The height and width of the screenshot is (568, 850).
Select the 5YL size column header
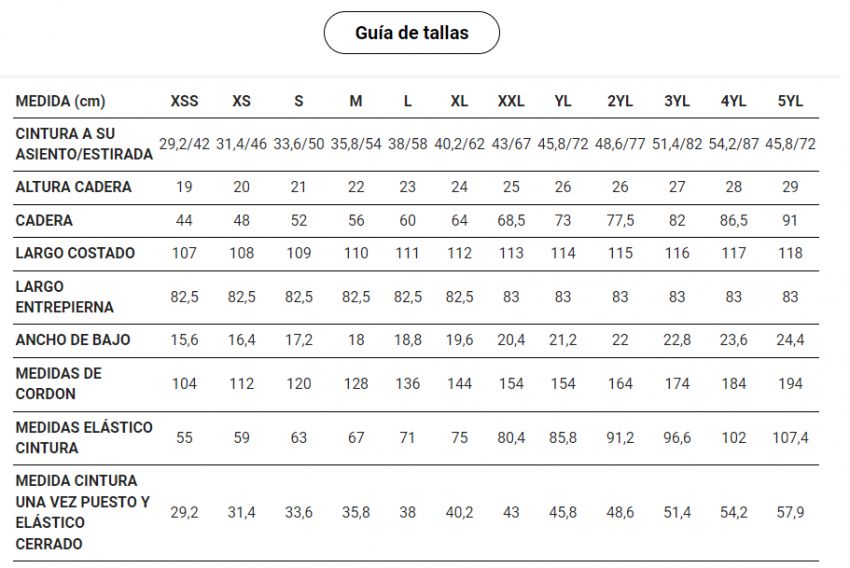coord(790,101)
